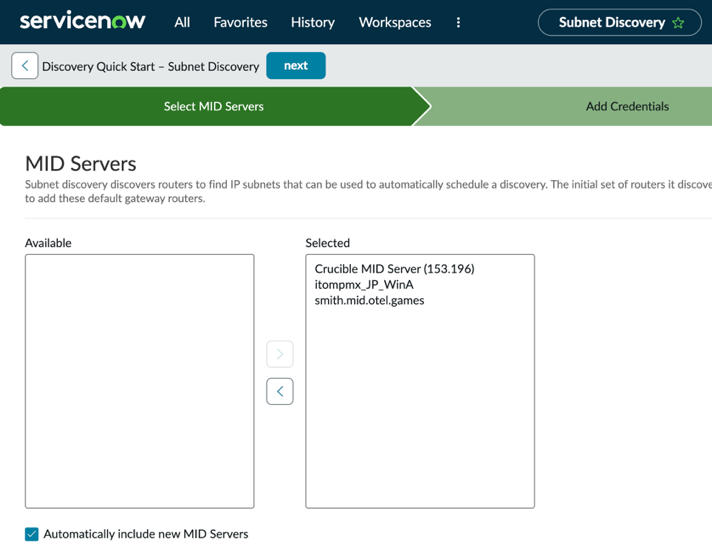Select Crucible MID Server (153.196)
The image size is (712, 552).
tap(394, 269)
